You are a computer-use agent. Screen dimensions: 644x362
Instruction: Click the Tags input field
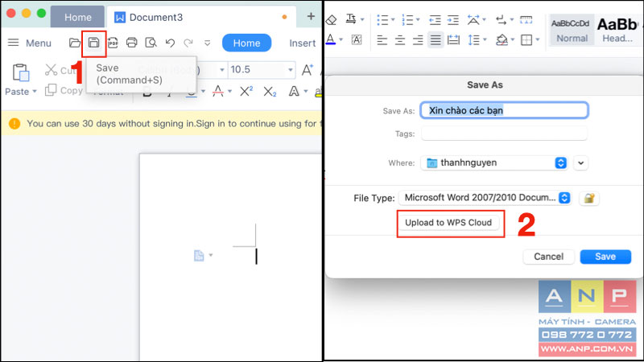pyautogui.click(x=505, y=134)
